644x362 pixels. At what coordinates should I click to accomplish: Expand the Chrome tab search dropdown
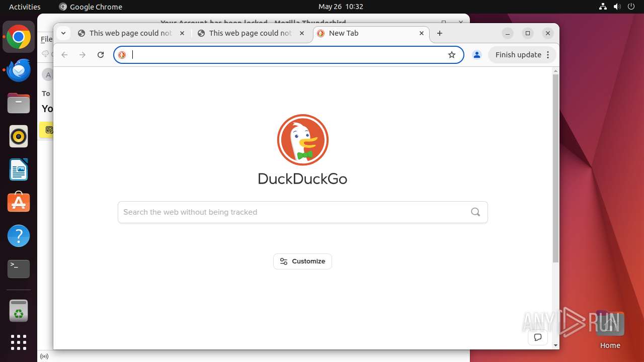[63, 33]
